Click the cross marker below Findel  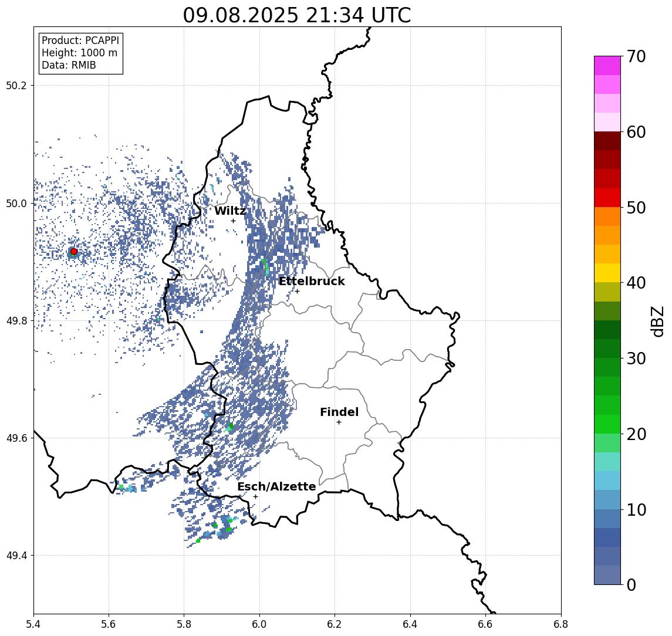339,422
